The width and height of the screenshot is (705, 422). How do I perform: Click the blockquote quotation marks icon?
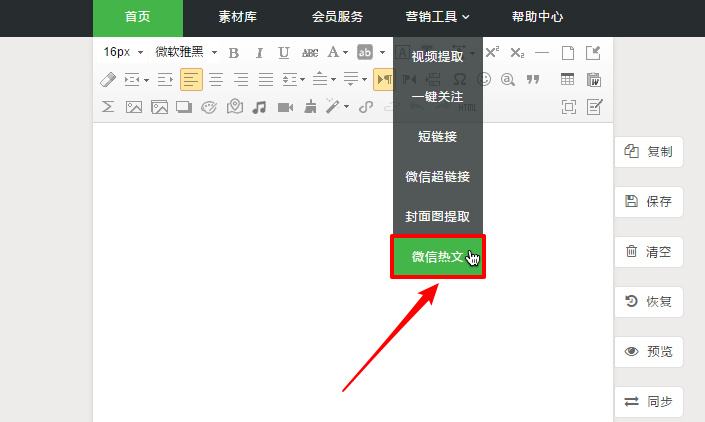click(x=533, y=80)
